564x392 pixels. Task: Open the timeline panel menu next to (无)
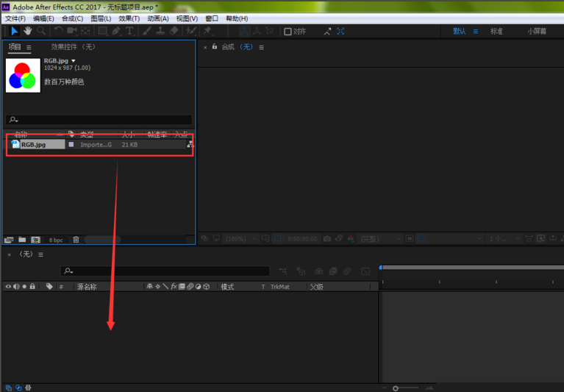[x=41, y=254]
